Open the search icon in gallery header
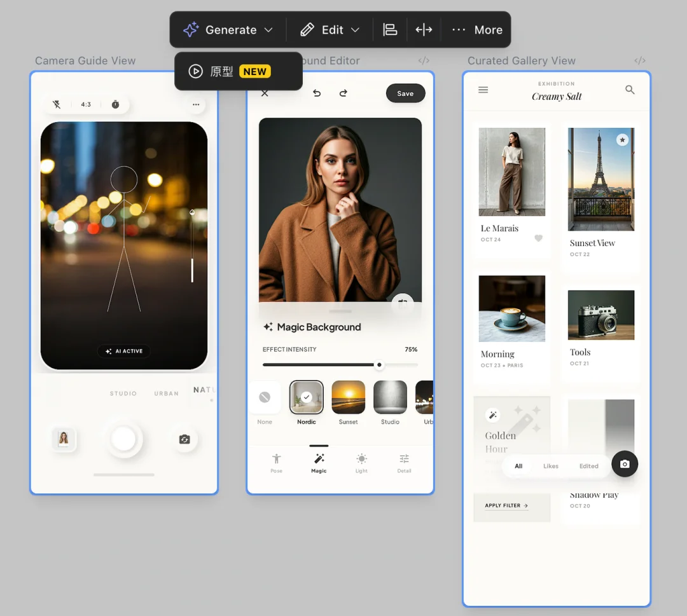The width and height of the screenshot is (687, 616). coord(630,90)
